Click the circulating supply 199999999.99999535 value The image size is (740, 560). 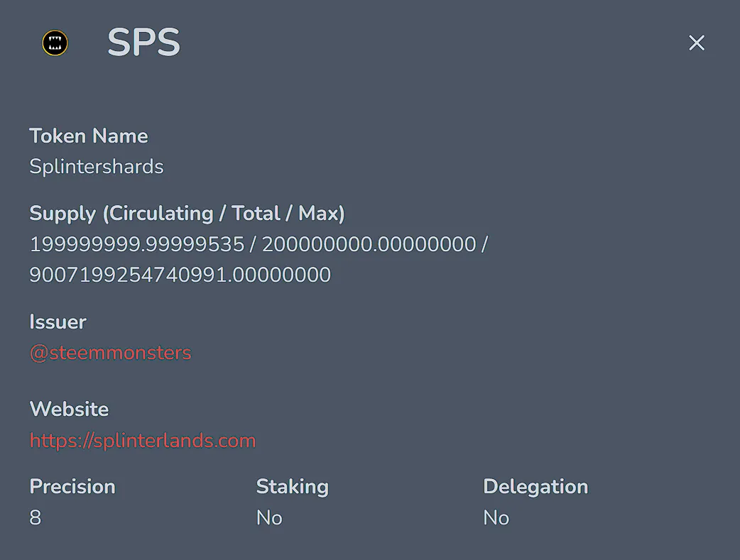[x=137, y=244]
